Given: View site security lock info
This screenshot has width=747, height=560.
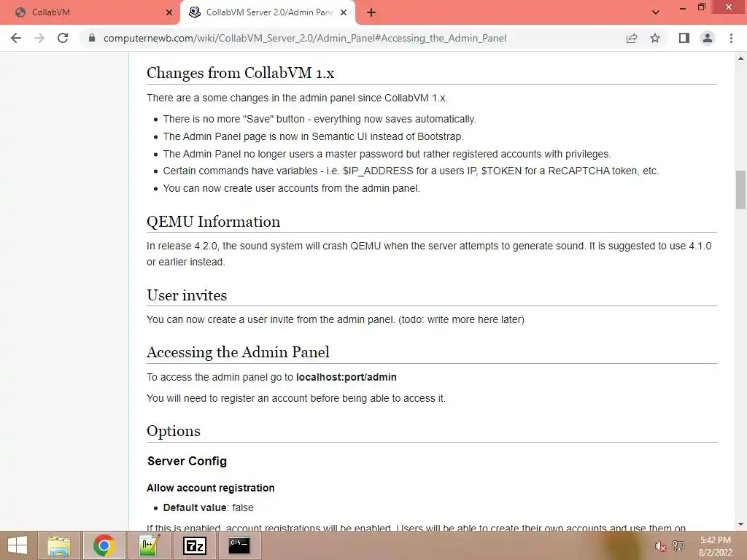Looking at the screenshot, I should [92, 38].
